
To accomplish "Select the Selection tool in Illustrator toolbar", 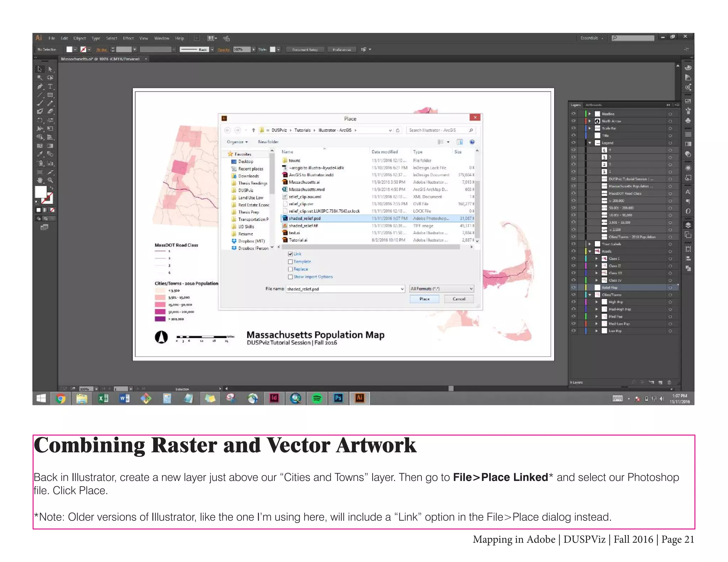I will (40, 69).
